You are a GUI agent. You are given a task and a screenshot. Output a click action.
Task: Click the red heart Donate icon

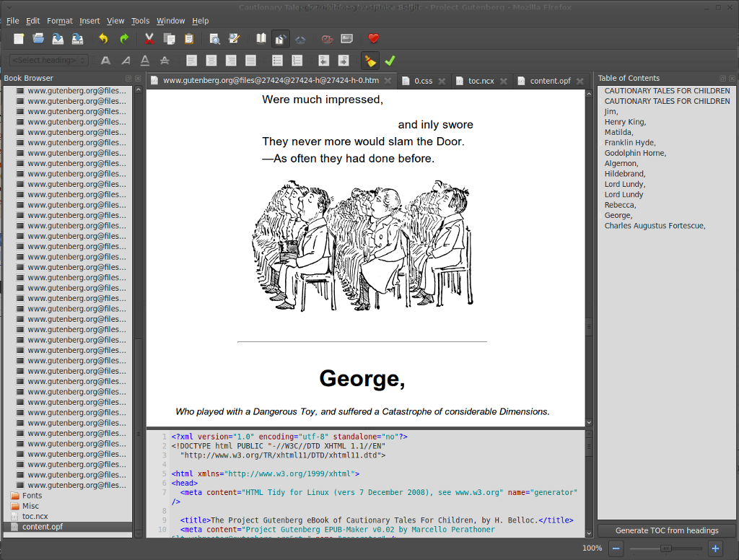[373, 39]
